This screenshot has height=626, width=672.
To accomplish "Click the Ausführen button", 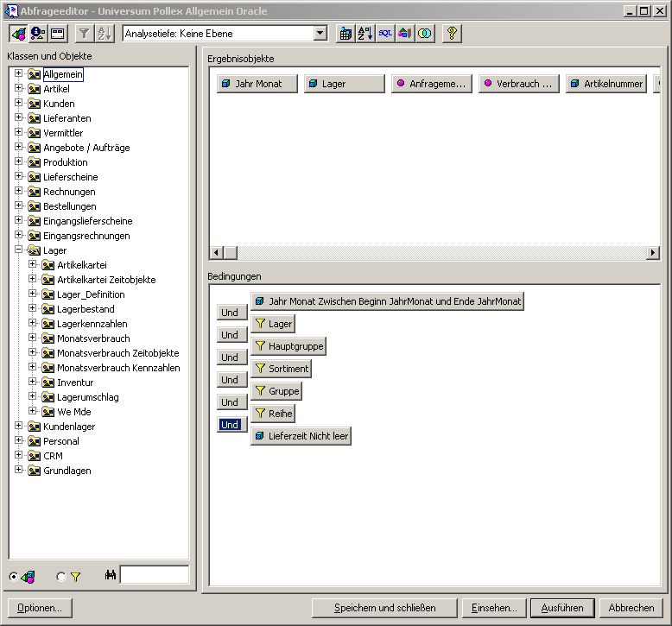I will click(561, 608).
